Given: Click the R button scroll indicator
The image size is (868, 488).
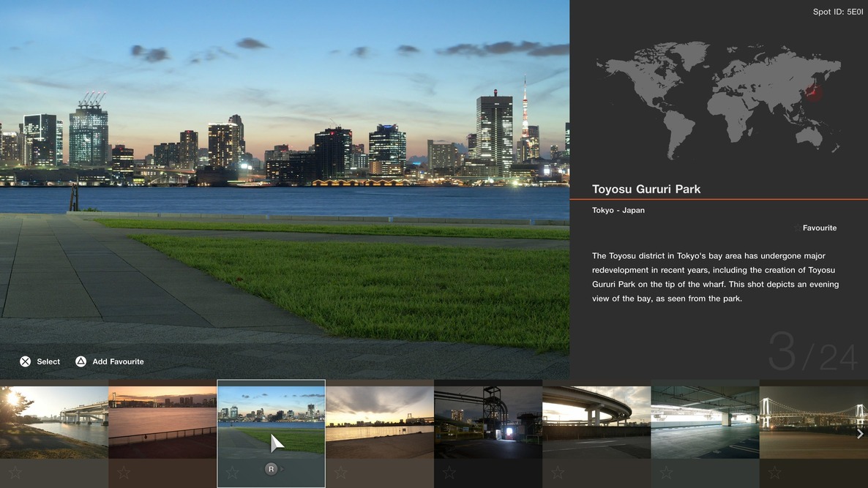Looking at the screenshot, I should [272, 469].
